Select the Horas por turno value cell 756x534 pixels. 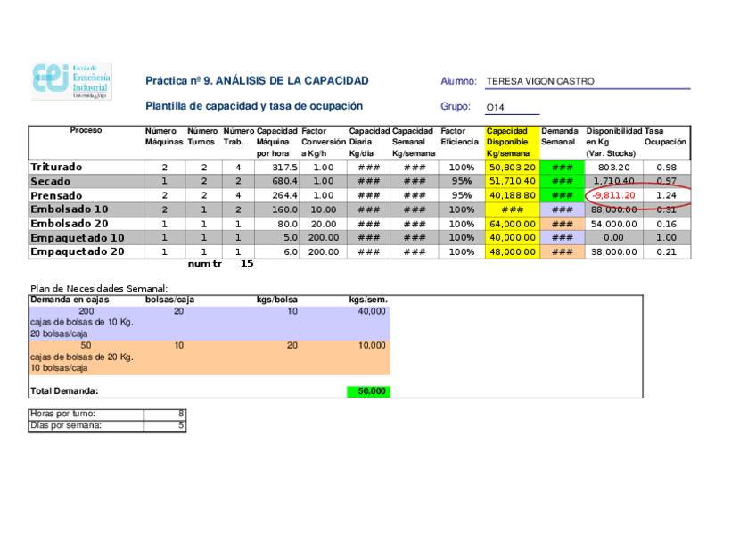coord(165,414)
